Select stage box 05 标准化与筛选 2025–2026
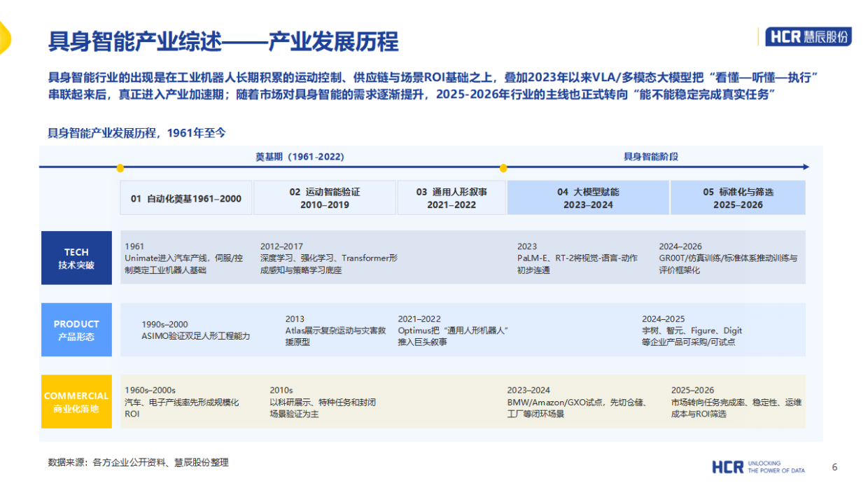868x488 pixels. click(x=738, y=198)
